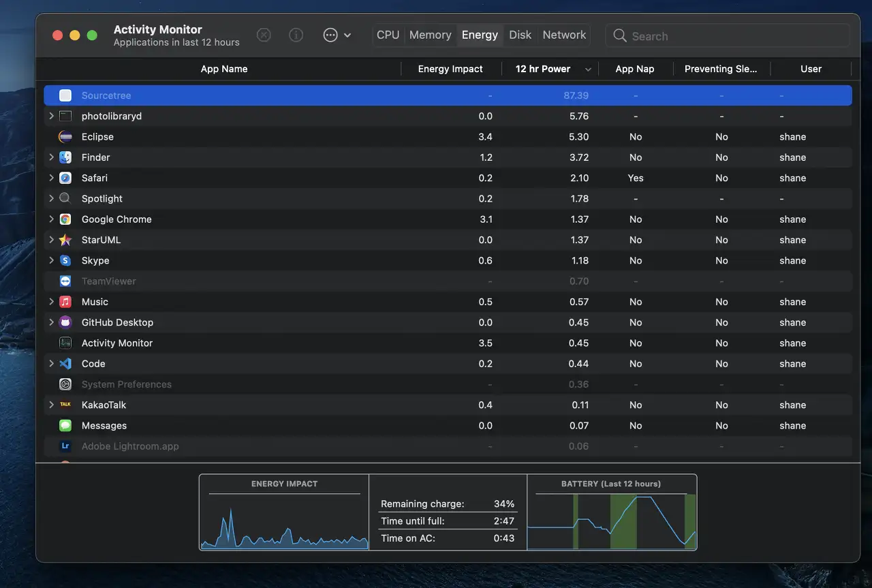Select the Skype app icon

click(65, 260)
